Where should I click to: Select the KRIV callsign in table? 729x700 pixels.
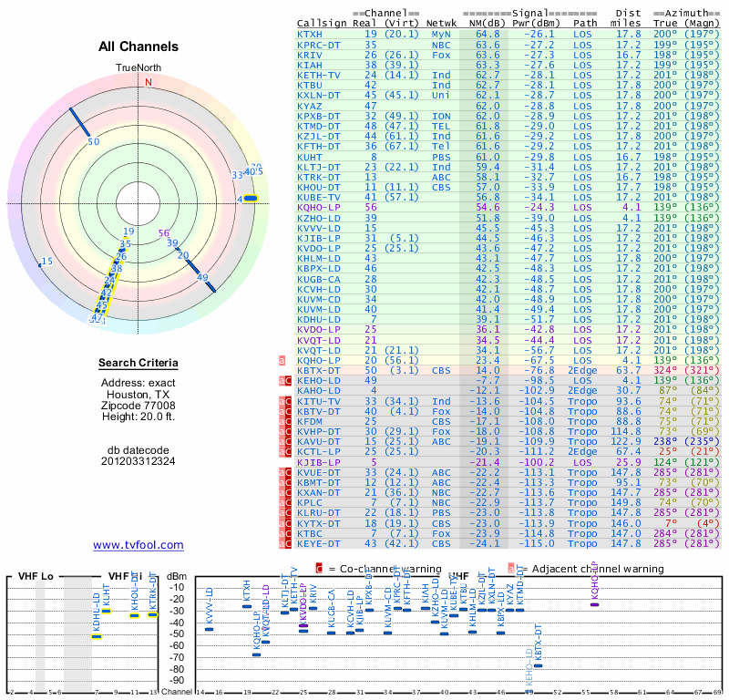(310, 55)
